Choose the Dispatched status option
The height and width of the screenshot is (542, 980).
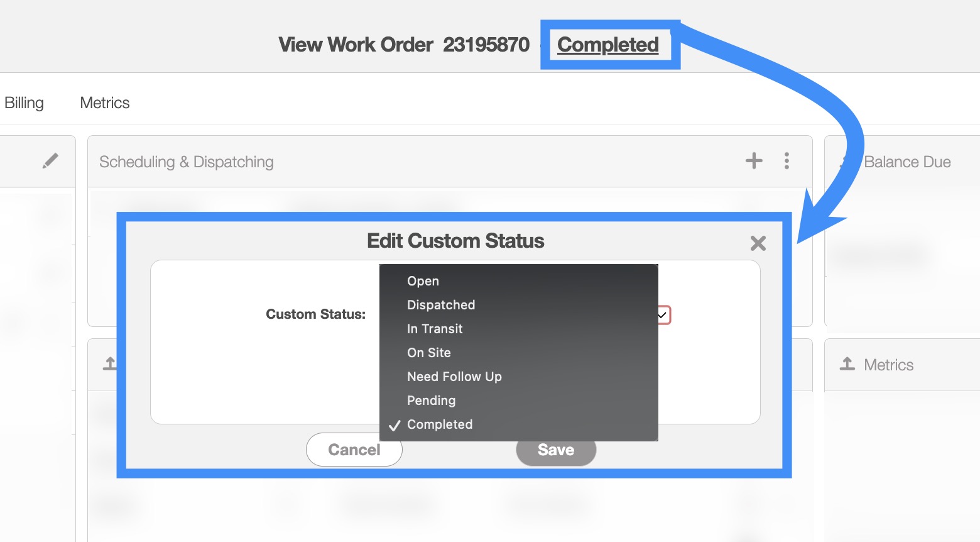440,305
